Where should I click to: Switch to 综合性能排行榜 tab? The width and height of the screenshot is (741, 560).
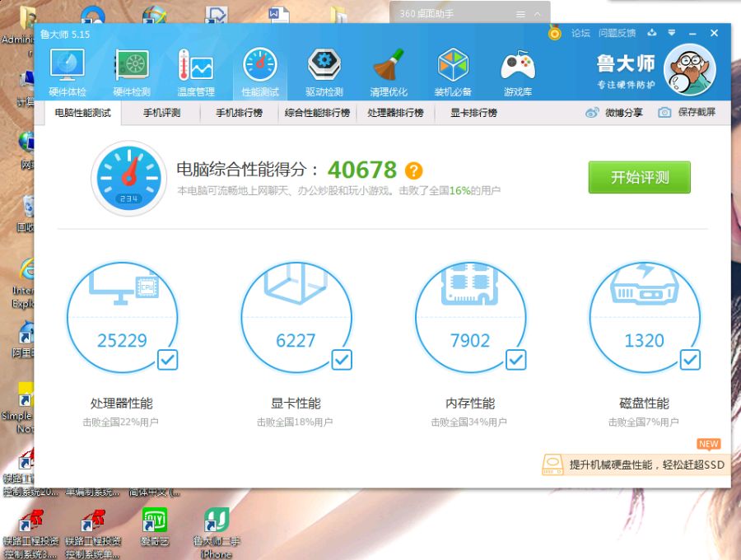click(317, 113)
